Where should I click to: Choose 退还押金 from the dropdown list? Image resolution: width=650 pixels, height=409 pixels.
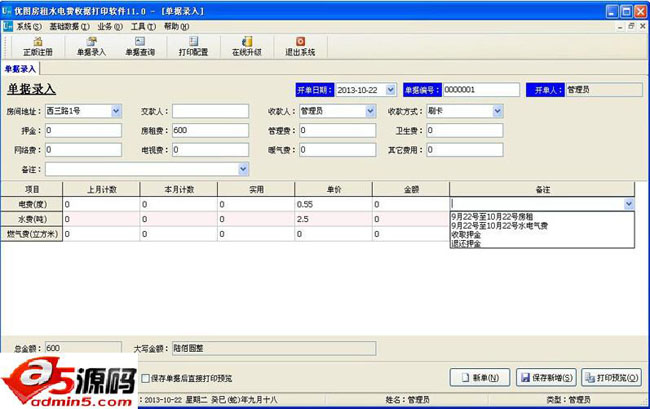(x=466, y=244)
